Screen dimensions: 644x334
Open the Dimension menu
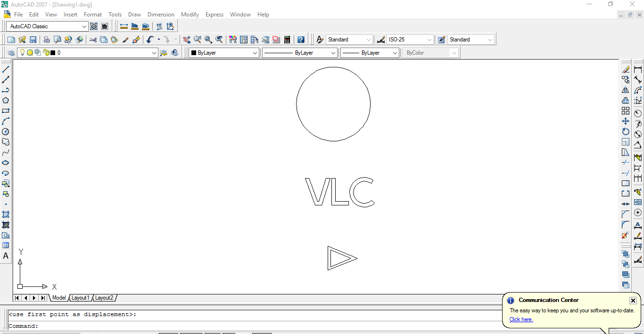pos(161,15)
